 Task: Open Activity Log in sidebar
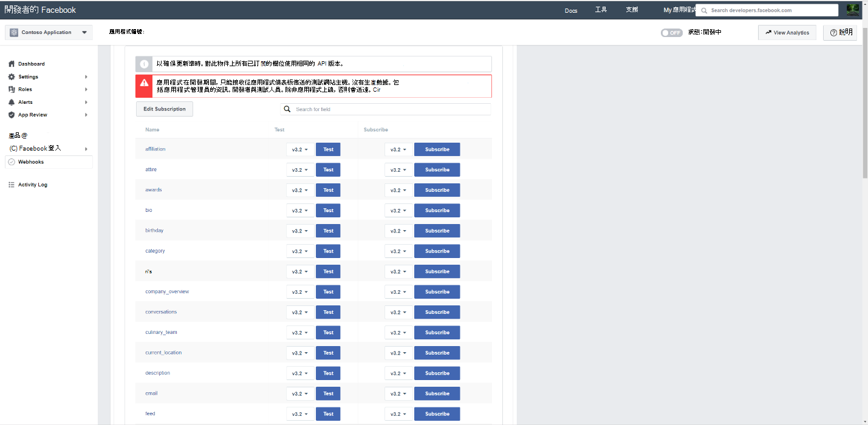click(33, 185)
